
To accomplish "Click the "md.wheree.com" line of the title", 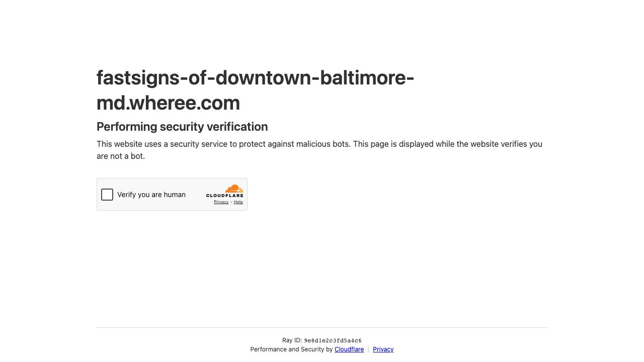I will point(168,103).
